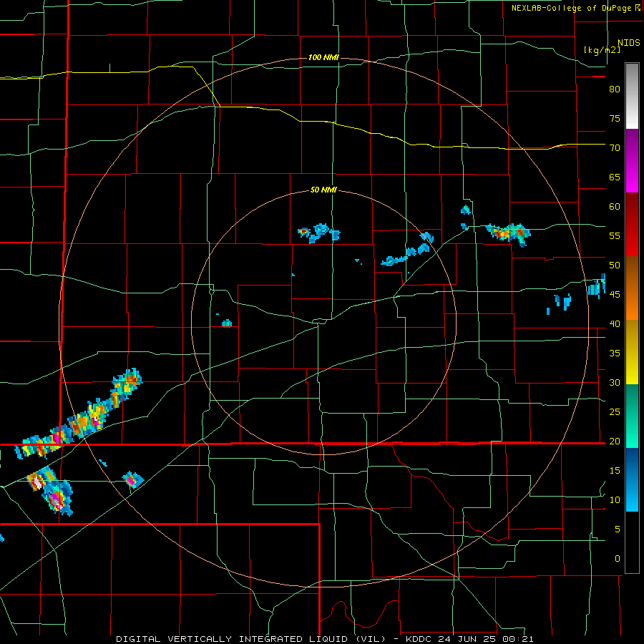Click the 65 value on the scale
Viewport: 644px width, 644px height.
coord(615,177)
